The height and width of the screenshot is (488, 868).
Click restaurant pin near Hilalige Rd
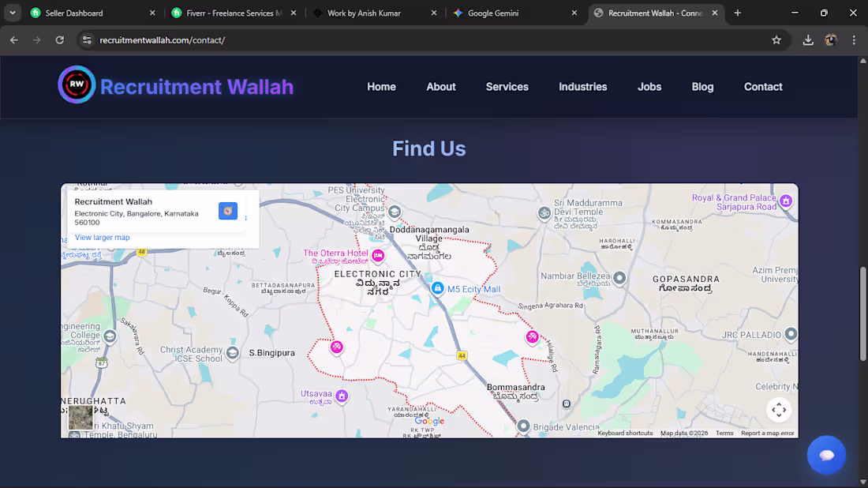coord(532,336)
